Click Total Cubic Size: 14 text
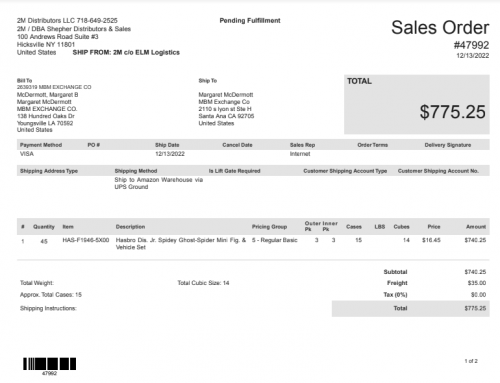Viewport: 500px width, 383px height. click(203, 283)
